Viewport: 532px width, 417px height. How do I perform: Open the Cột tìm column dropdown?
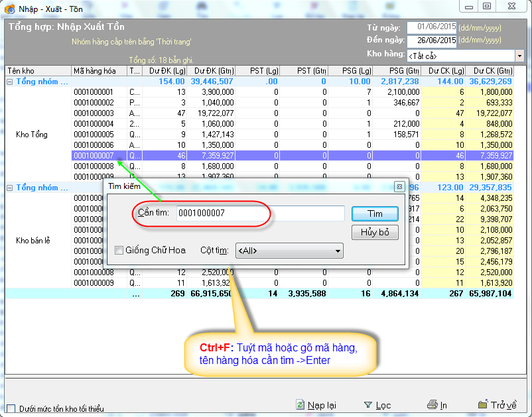coord(338,251)
